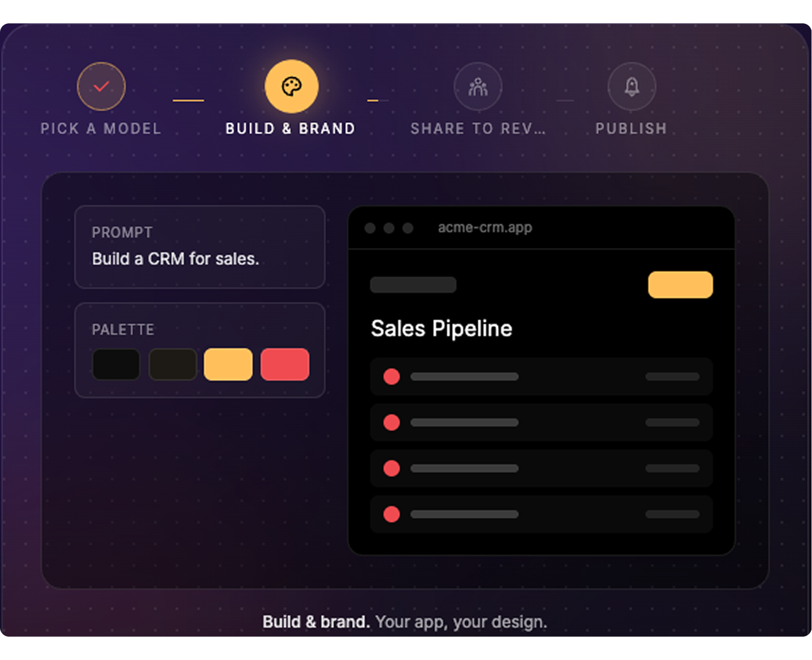812x660 pixels.
Task: Go to the PUBLISH step label
Action: pyautogui.click(x=631, y=128)
